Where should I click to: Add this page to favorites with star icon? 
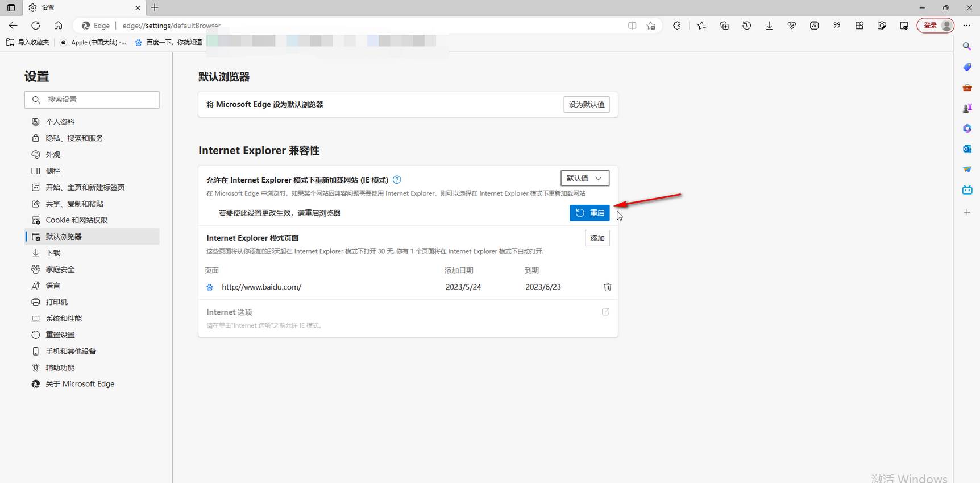click(651, 26)
